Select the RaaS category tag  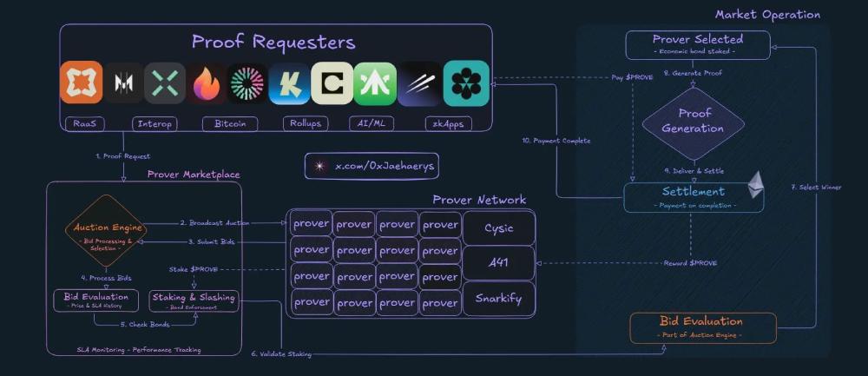[85, 123]
